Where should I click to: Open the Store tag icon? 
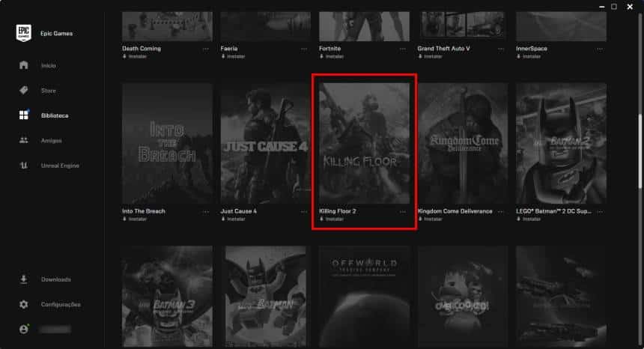24,91
